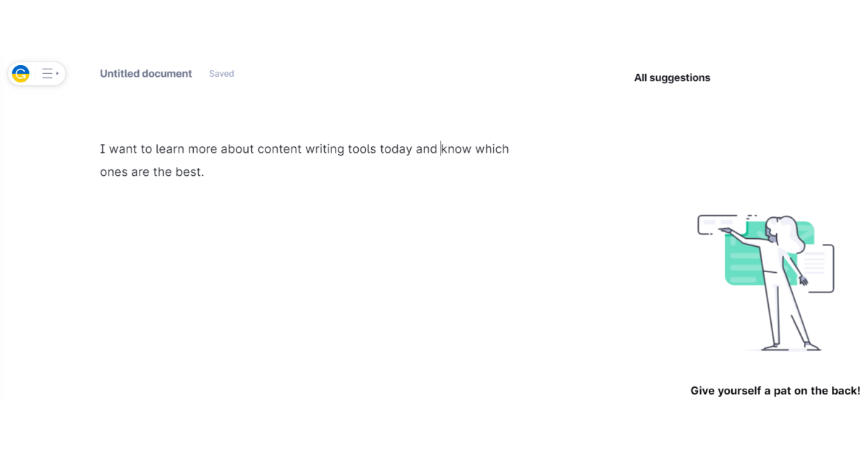868x456 pixels.
Task: Click the 'Give yourself a pat on the back!' message
Action: (775, 391)
